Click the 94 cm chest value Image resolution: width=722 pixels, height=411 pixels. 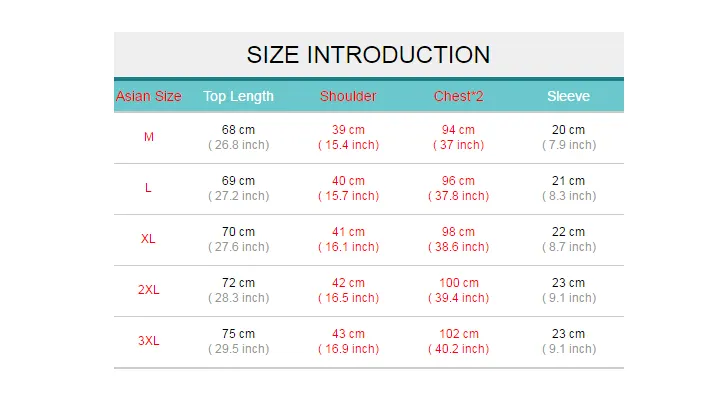(459, 130)
